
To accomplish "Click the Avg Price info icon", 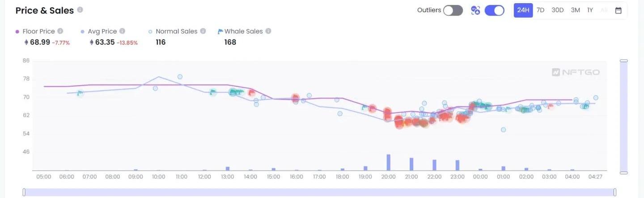I will pyautogui.click(x=122, y=31).
